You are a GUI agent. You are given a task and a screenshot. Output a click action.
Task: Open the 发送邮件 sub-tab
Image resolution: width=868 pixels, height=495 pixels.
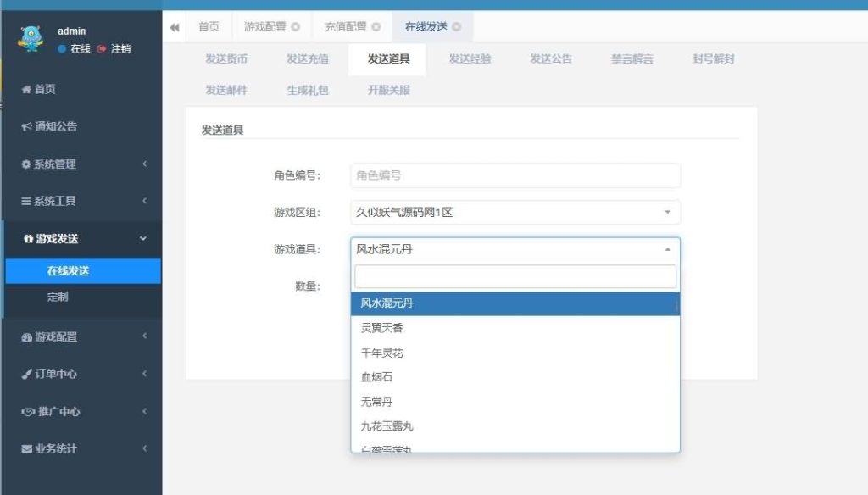[228, 90]
